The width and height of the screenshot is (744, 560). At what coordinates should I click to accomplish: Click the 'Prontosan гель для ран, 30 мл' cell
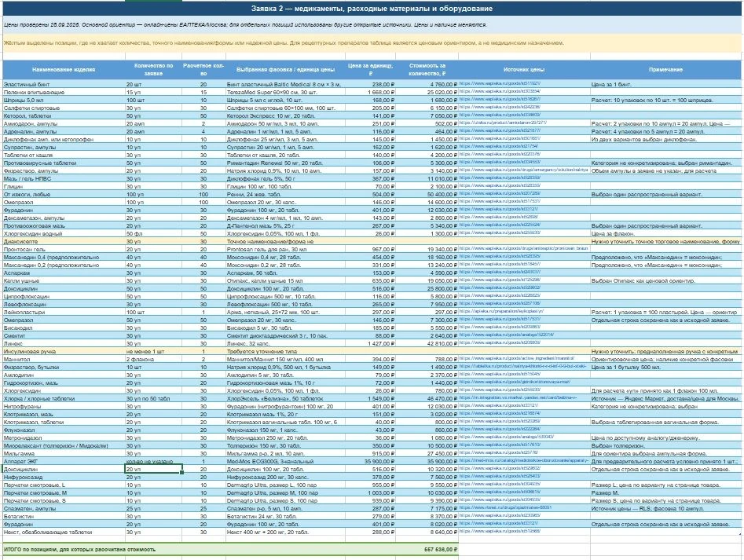286,250
